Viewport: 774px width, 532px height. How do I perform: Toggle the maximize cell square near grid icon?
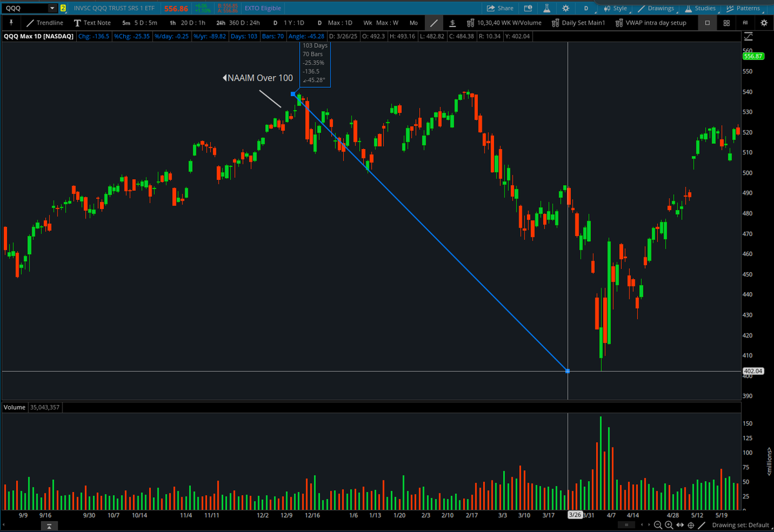click(707, 23)
